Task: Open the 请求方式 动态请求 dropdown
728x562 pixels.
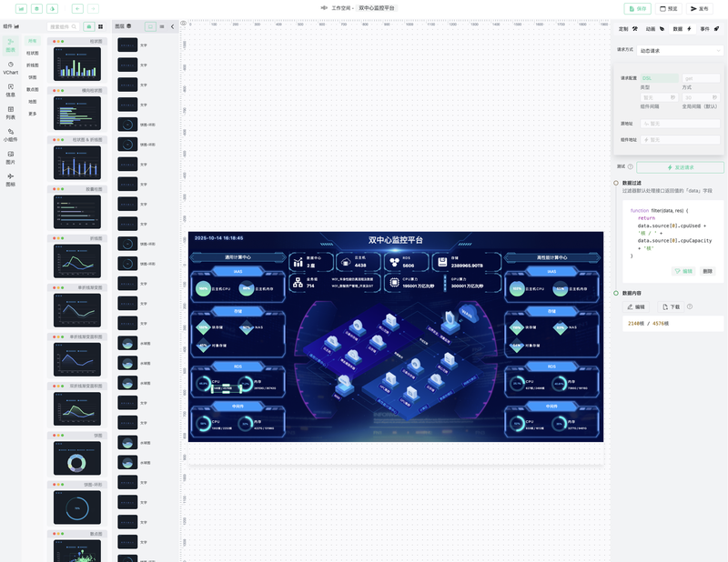Action: [680, 51]
